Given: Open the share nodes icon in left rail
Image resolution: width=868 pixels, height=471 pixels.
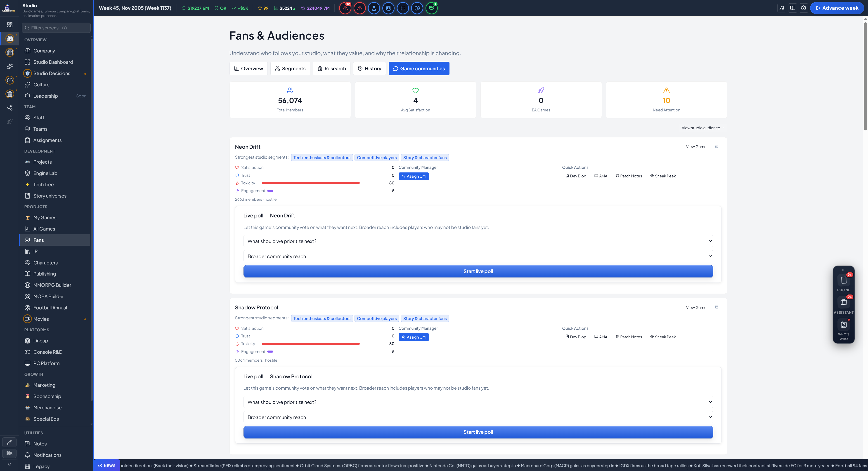Looking at the screenshot, I should [x=10, y=108].
